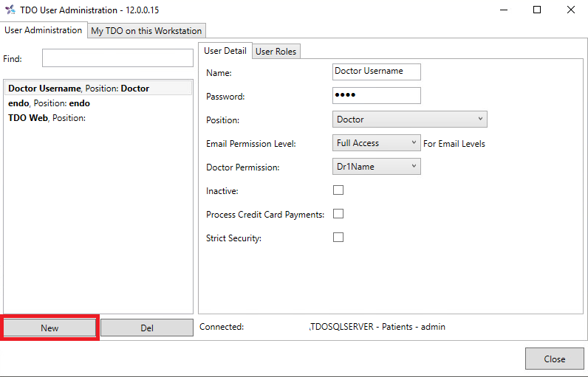The image size is (588, 377).
Task: Check Process Credit Card Payments box
Action: click(338, 214)
